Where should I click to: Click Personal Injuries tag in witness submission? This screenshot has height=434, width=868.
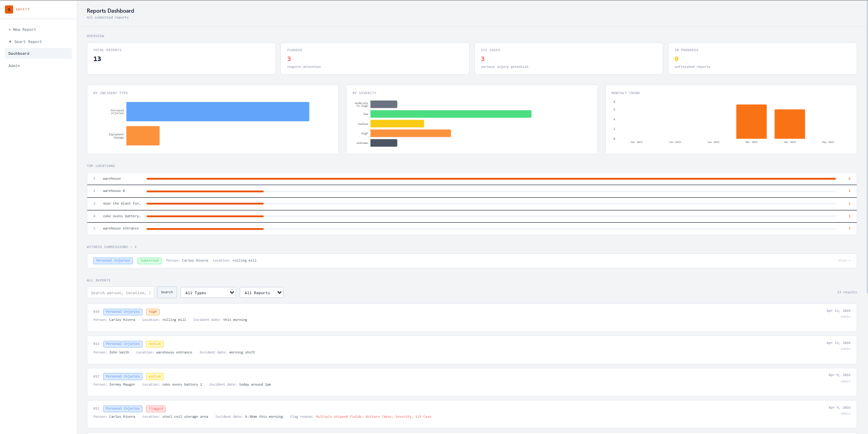tap(113, 261)
